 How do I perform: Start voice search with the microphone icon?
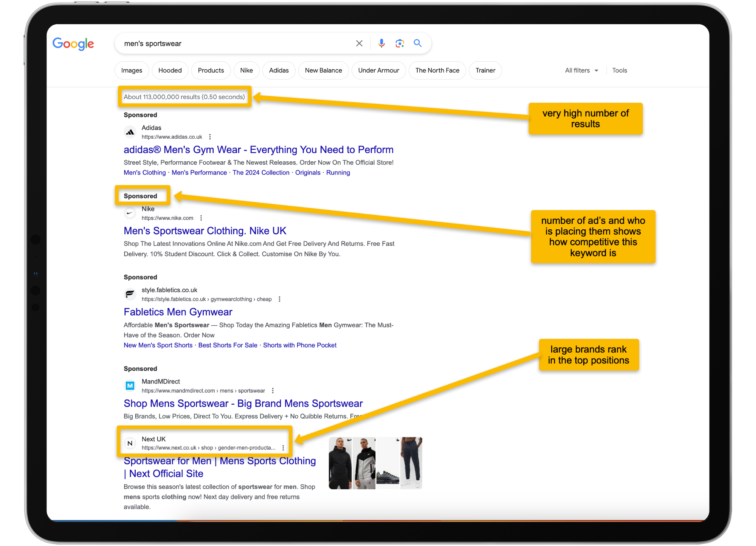pyautogui.click(x=381, y=43)
